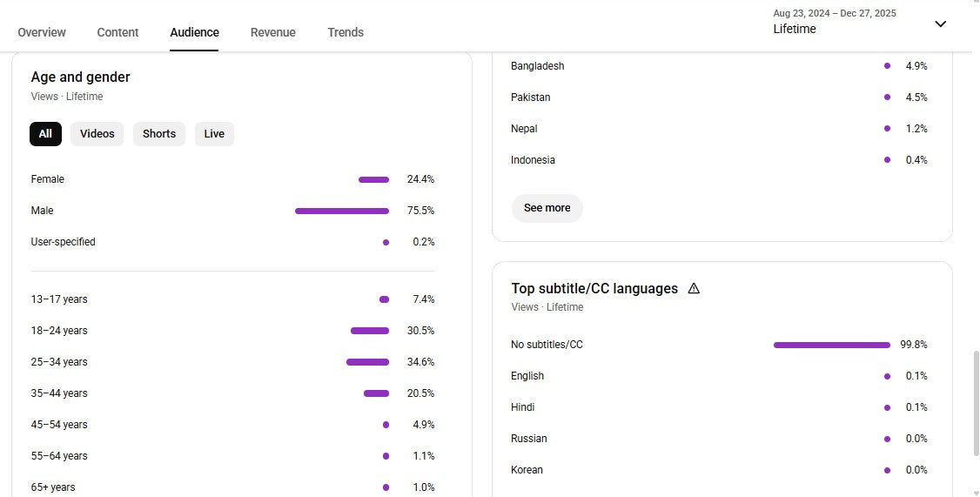Expand the Lifetime date range dropdown
The width and height of the screenshot is (980, 497).
[940, 24]
